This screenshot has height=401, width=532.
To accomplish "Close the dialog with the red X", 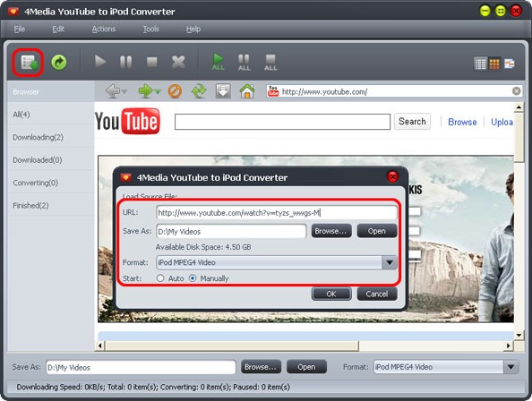I will click(392, 176).
